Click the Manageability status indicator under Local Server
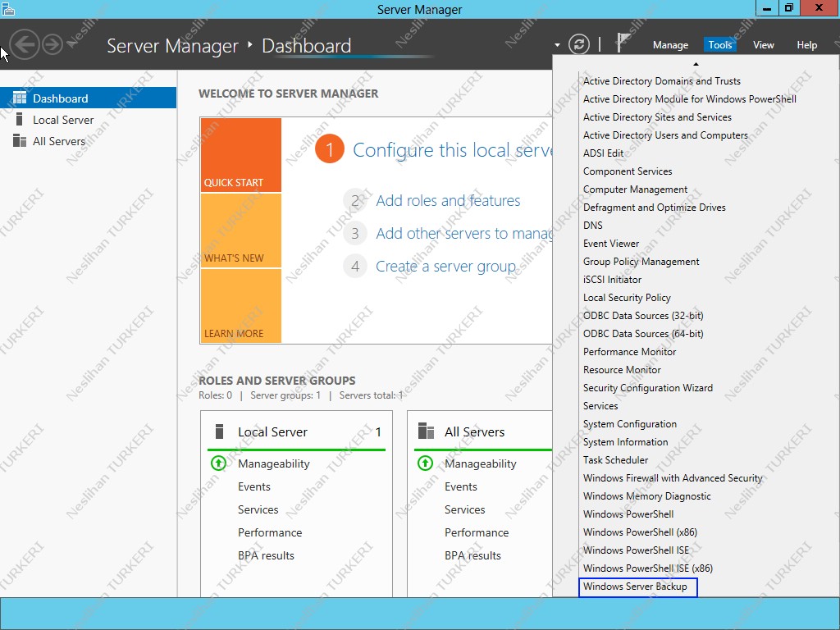Viewport: 840px width, 630px height. tap(218, 463)
